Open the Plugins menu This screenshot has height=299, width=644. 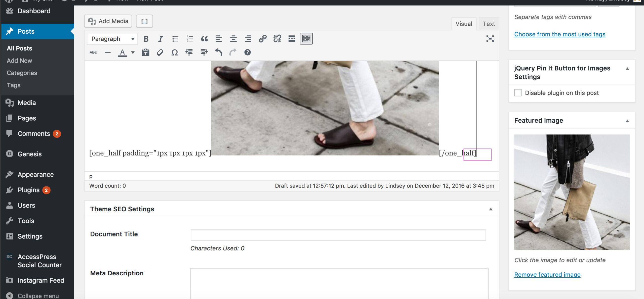point(28,190)
